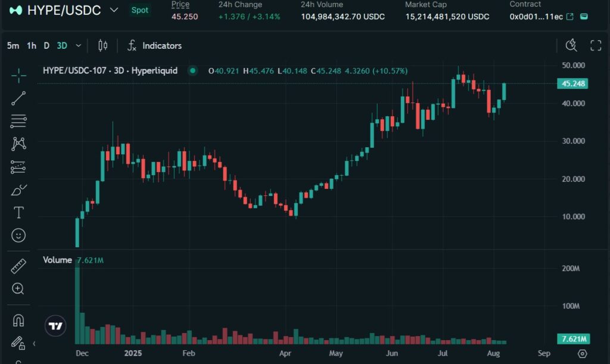Click the quick search icon

571,45
